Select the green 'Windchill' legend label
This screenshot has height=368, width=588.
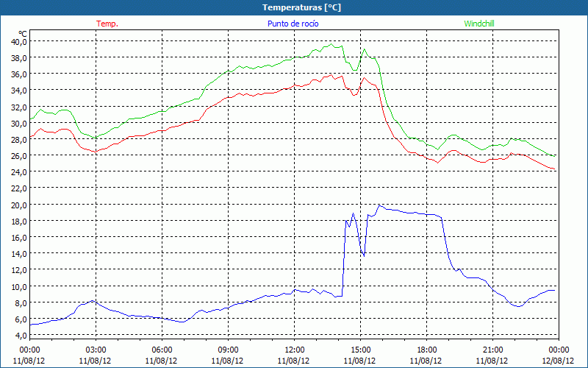tap(479, 24)
